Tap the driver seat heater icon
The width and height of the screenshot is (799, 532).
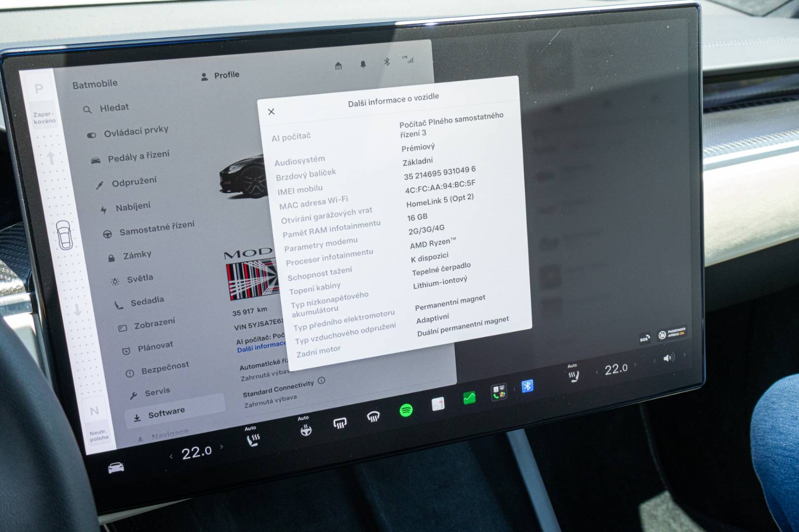[253, 439]
